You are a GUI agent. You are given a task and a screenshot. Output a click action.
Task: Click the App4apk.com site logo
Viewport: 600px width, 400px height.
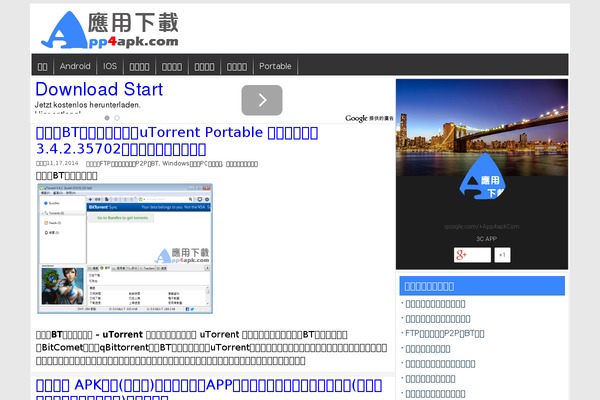110,30
